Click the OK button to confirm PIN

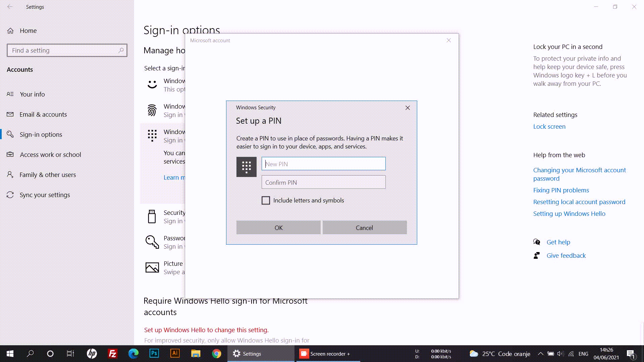(278, 227)
